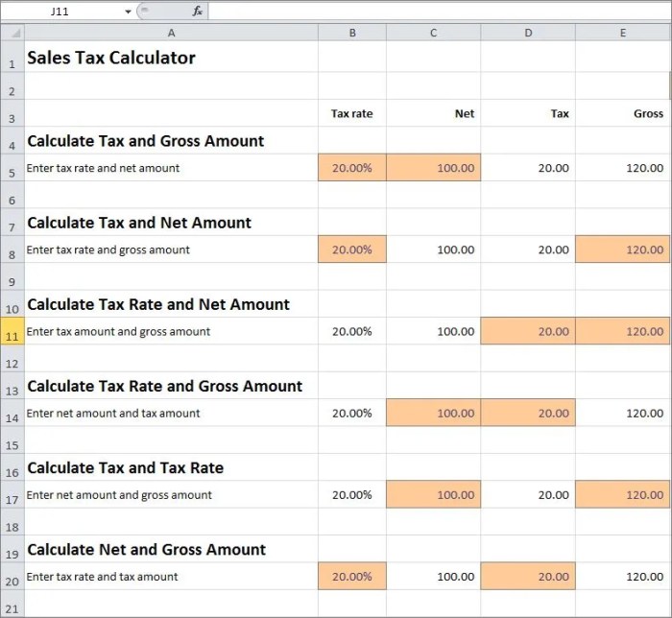Click gross 120.00 cell in row 5
This screenshot has width=672, height=618.
pyautogui.click(x=623, y=168)
